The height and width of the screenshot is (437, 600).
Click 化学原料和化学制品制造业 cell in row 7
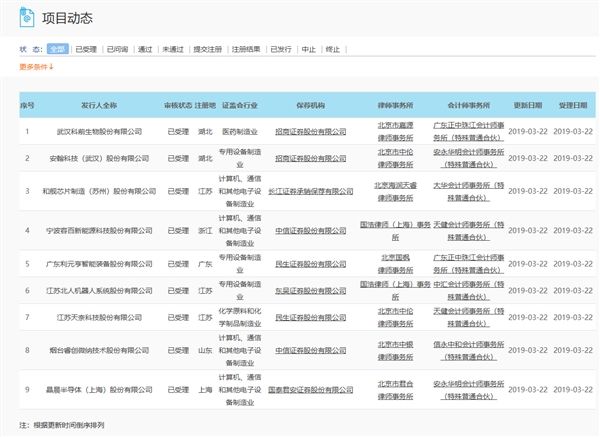(240, 317)
